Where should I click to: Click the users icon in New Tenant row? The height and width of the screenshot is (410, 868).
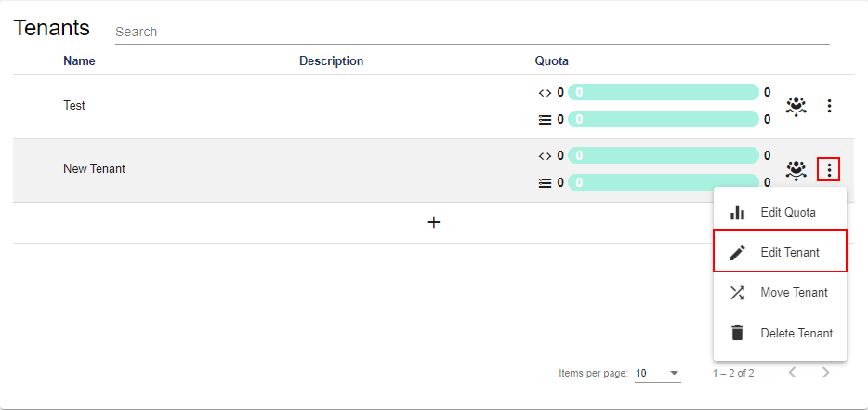pos(796,169)
